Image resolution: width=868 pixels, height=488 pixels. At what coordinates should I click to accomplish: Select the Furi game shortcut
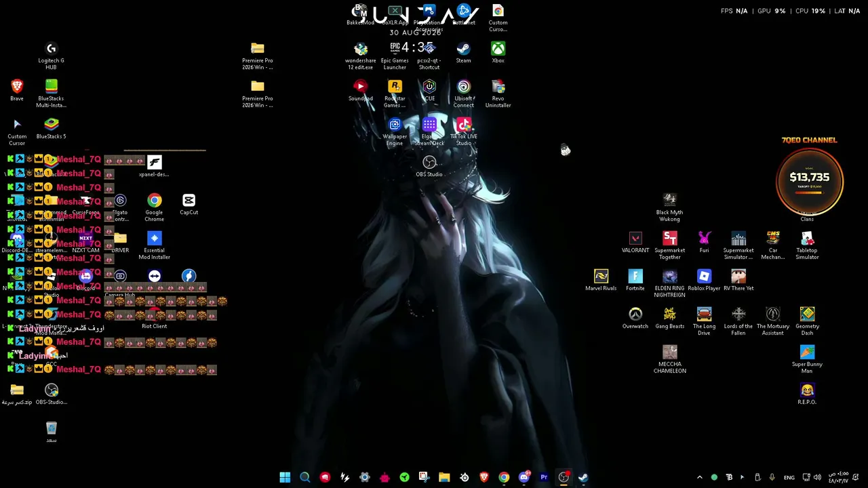pos(704,242)
